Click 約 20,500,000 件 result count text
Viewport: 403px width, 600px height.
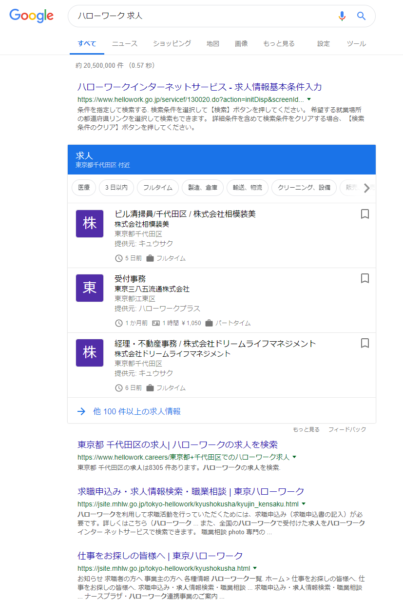(99, 65)
